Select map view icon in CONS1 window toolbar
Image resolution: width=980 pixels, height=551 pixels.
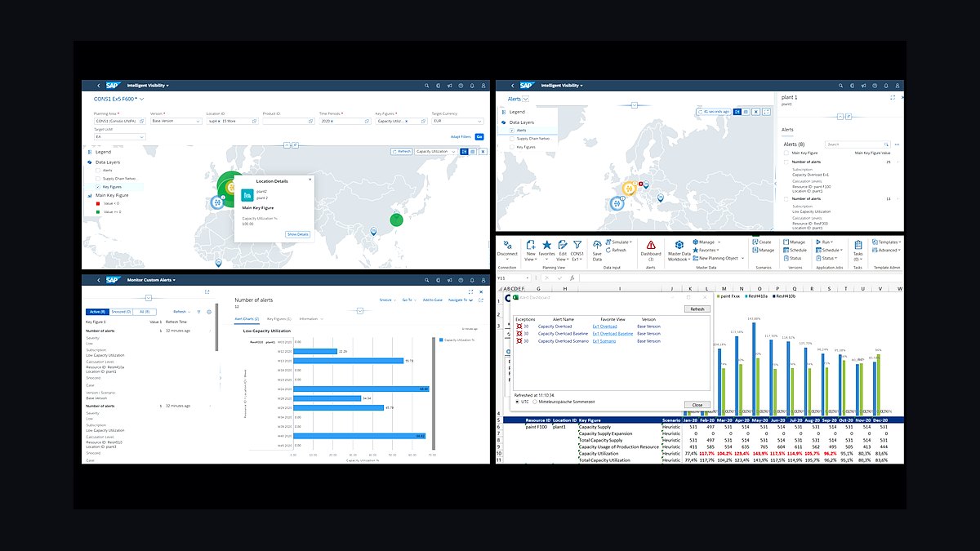point(464,151)
